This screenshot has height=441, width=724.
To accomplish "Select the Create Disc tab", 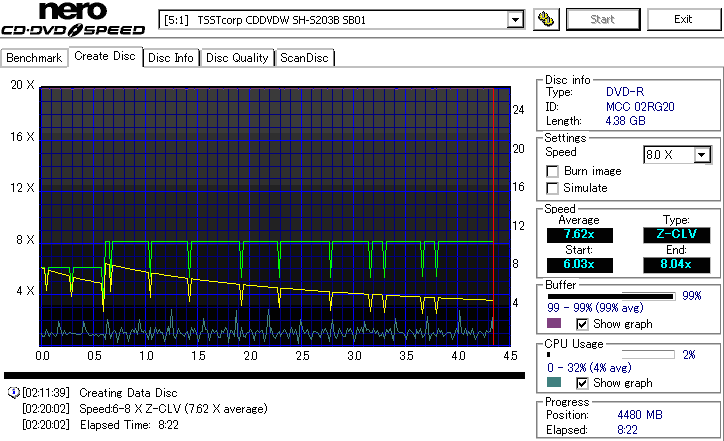I will point(104,57).
